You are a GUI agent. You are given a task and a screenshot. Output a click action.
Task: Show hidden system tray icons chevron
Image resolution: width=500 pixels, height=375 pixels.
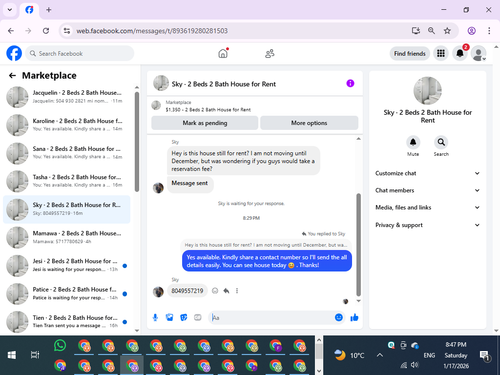coord(380,355)
